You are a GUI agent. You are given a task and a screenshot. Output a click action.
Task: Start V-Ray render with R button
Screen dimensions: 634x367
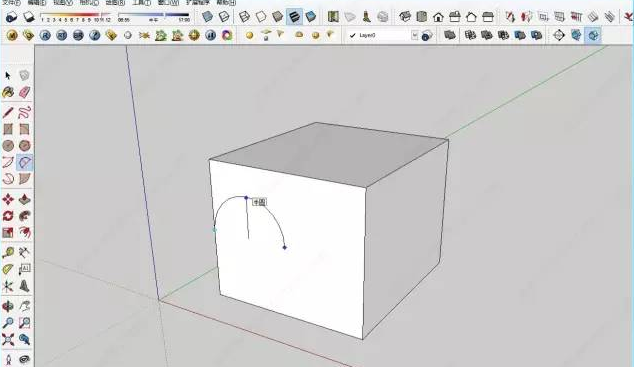pos(45,36)
